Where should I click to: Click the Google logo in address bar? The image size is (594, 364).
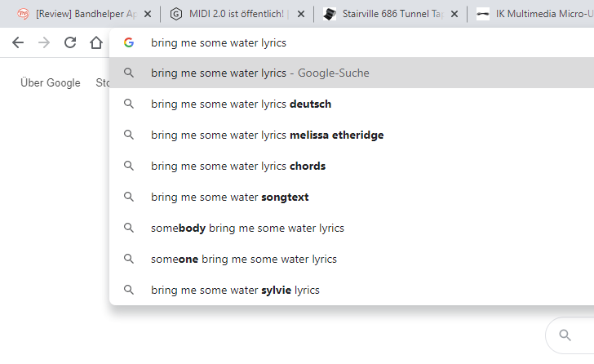pos(129,42)
